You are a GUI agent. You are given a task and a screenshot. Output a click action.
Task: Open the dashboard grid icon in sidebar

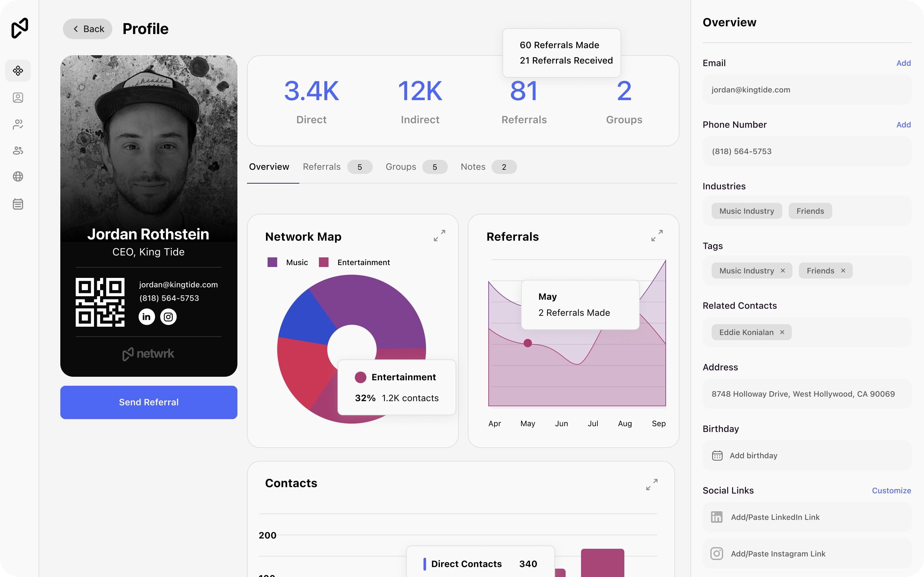(x=18, y=71)
